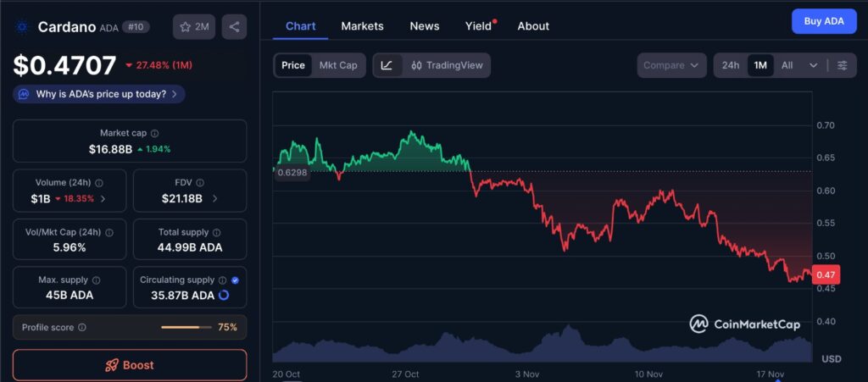Switch to TradingView candlestick chart
868x382 pixels.
447,65
